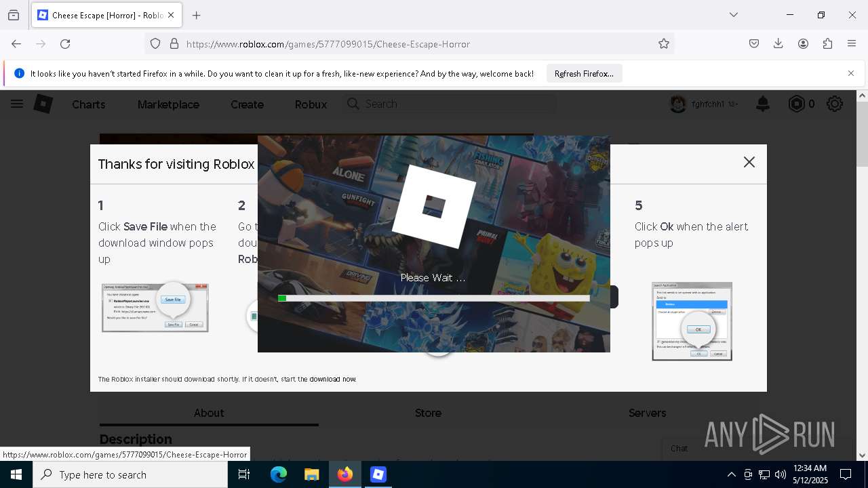Click the Save to Pocket icon
The image size is (868, 488).
(754, 43)
